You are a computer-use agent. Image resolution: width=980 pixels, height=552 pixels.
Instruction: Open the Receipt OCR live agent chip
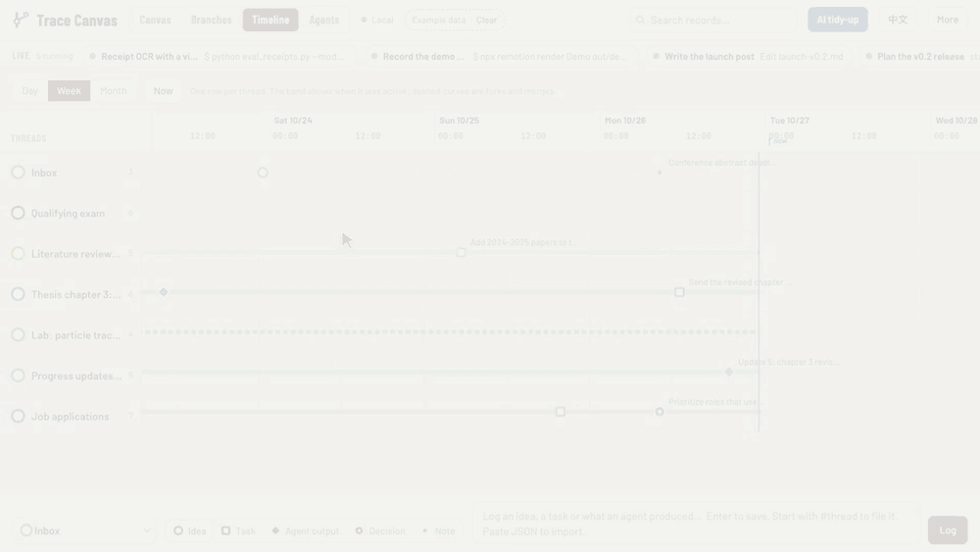pyautogui.click(x=220, y=56)
